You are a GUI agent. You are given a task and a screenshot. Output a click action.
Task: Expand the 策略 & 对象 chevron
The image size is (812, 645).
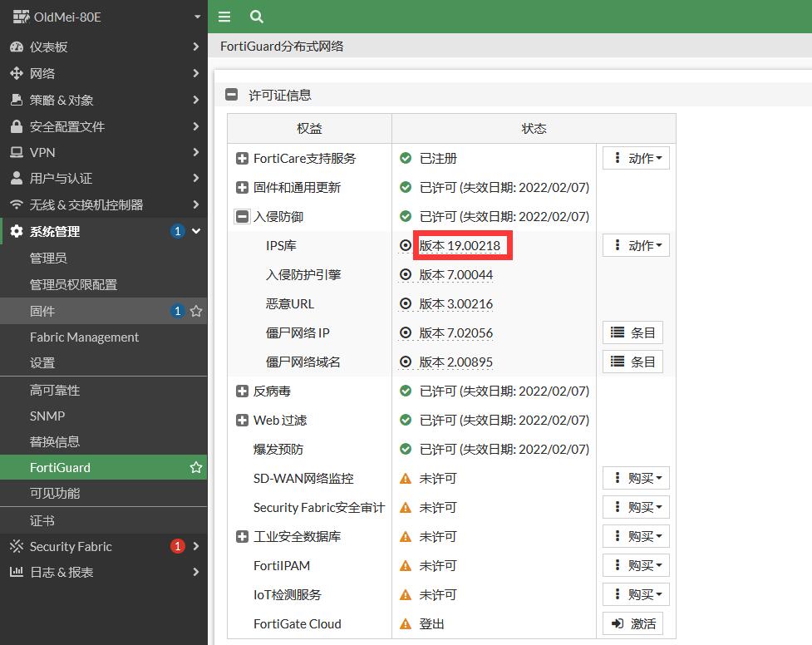click(x=196, y=100)
